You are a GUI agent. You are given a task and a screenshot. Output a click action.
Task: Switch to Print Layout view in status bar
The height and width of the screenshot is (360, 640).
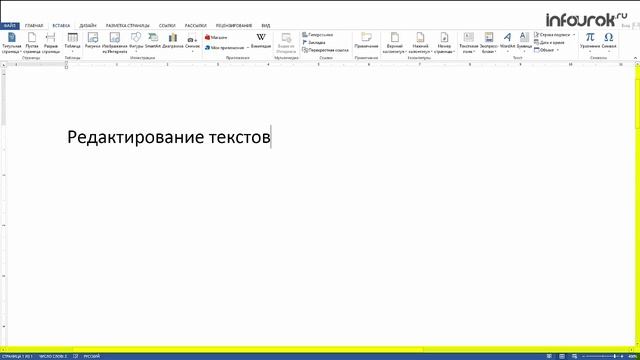[x=562, y=356]
